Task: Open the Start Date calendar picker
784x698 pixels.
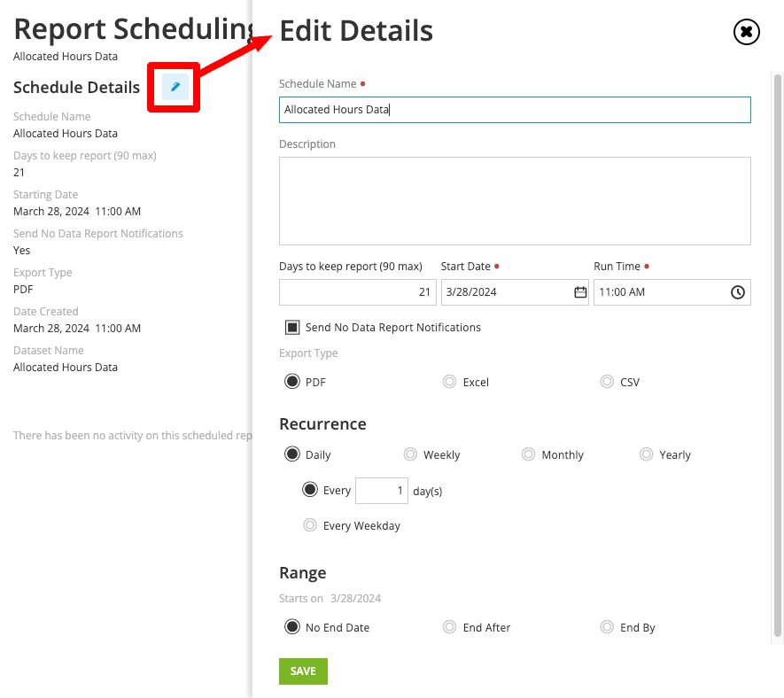Action: point(580,292)
